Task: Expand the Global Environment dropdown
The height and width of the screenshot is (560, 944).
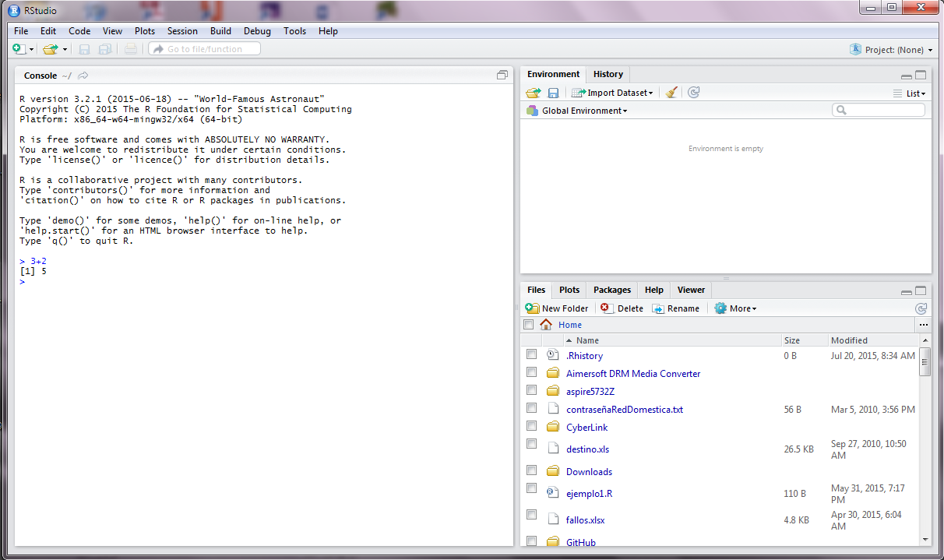Action: (x=576, y=111)
